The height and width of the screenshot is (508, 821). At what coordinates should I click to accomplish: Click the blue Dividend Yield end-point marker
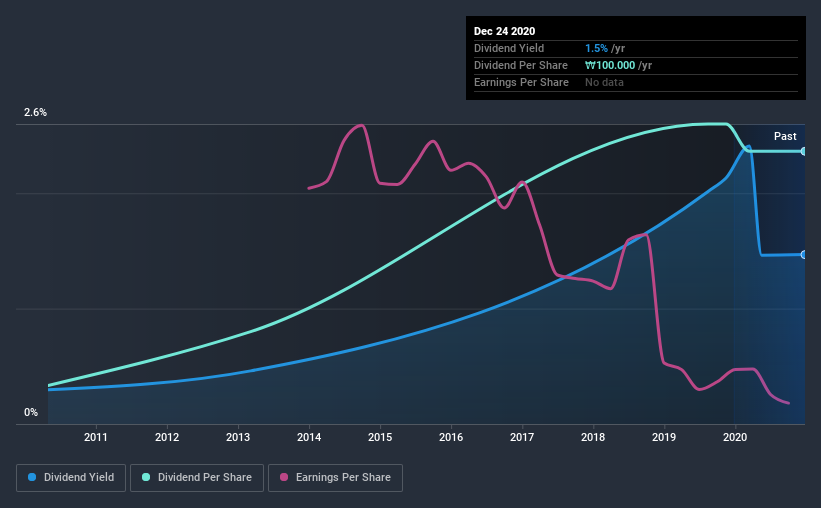coord(803,255)
